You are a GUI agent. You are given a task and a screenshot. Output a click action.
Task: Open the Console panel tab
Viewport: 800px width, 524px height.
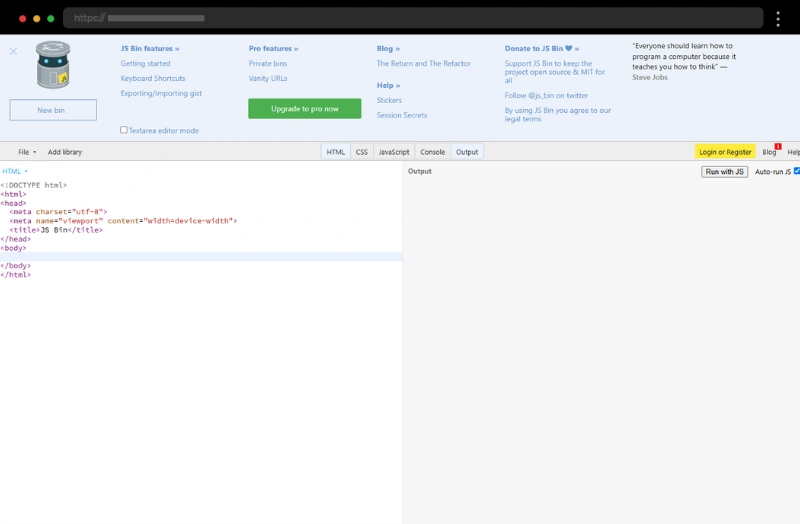(x=433, y=152)
